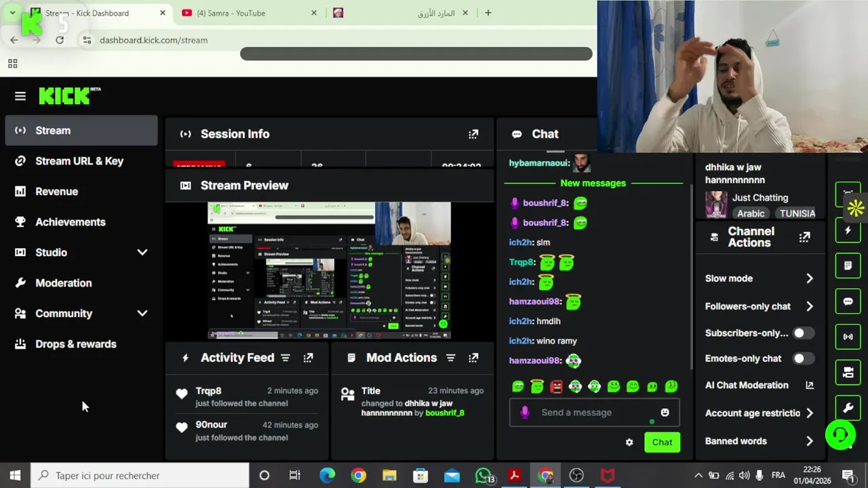Image resolution: width=868 pixels, height=488 pixels.
Task: Open the emoji picker in message box
Action: coord(665,412)
